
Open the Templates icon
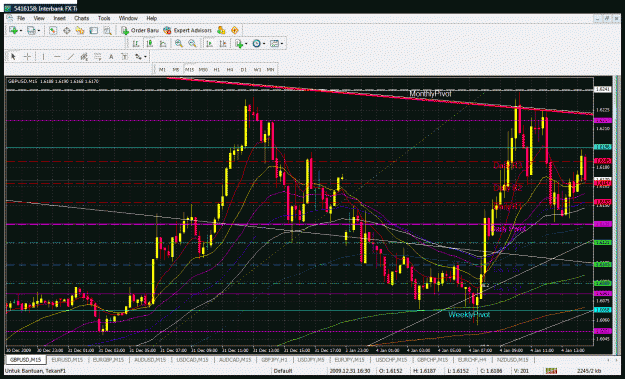point(274,43)
